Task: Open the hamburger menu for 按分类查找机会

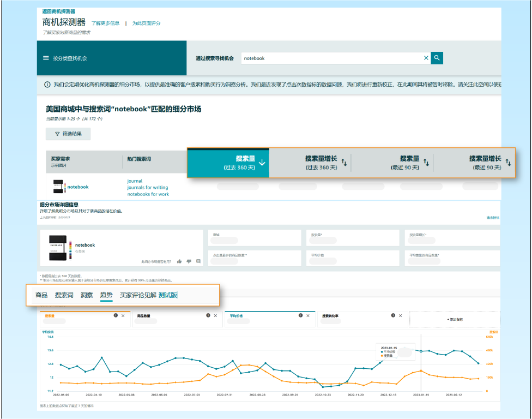Action: click(46, 58)
